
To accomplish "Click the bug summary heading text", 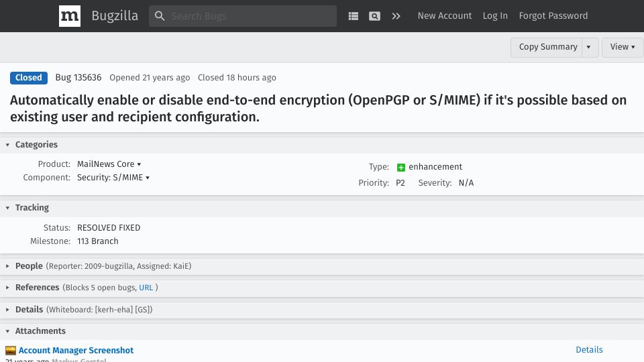I will (318, 109).
